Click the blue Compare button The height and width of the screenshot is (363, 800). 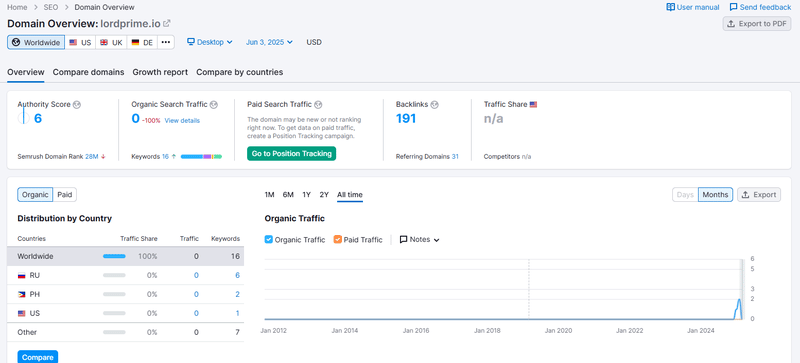coord(38,357)
